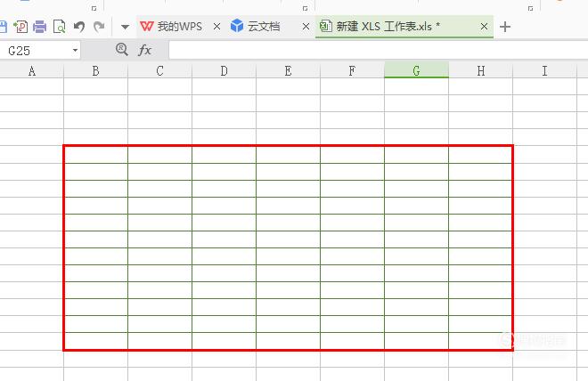Undo the last action
This screenshot has width=588, height=381.
(x=79, y=27)
